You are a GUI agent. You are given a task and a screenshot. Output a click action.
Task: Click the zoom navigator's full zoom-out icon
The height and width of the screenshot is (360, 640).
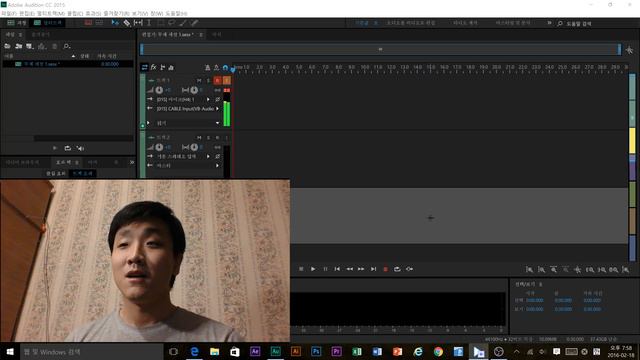tap(629, 50)
